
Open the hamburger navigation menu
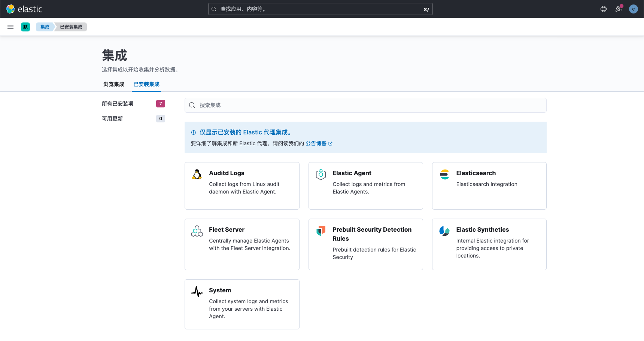click(x=10, y=27)
